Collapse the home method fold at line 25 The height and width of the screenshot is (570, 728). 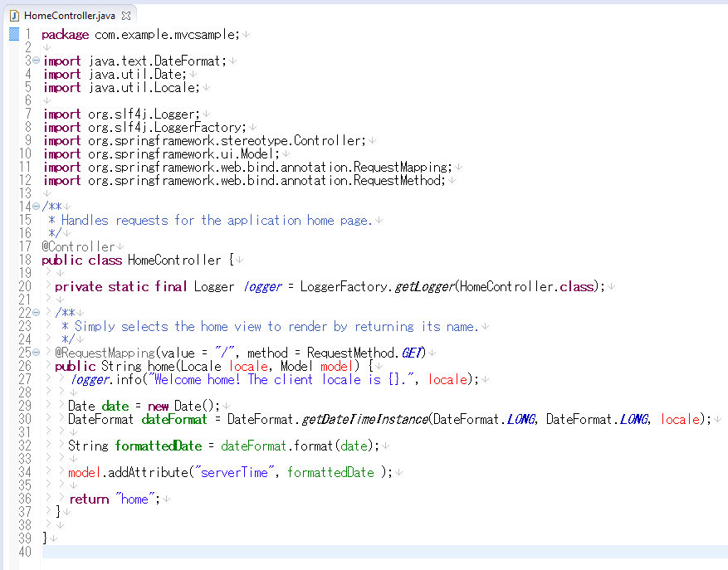click(x=37, y=353)
